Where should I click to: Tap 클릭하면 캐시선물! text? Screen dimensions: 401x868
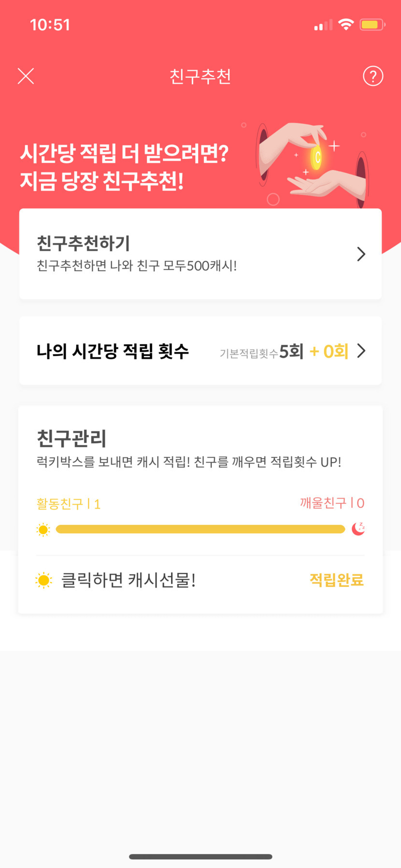tap(129, 580)
